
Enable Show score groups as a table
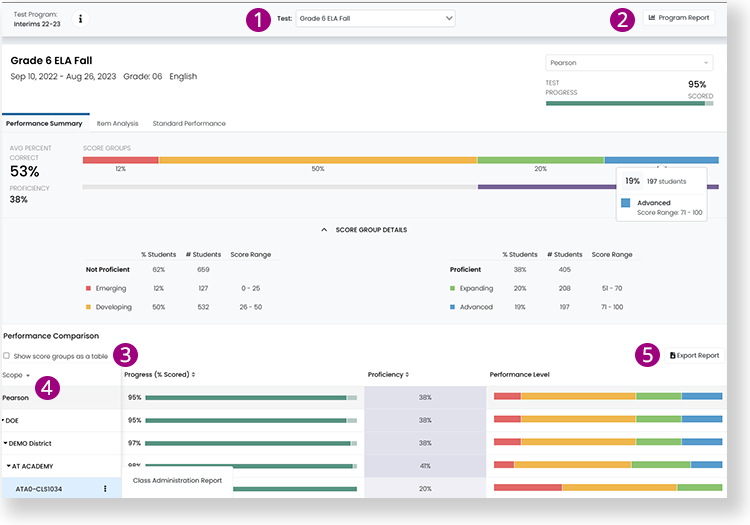(7, 356)
